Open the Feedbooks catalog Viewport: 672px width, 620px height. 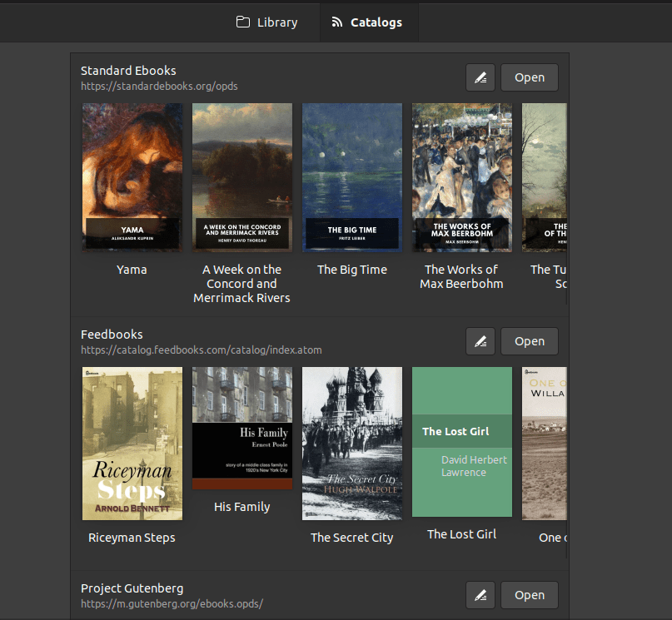click(x=530, y=341)
